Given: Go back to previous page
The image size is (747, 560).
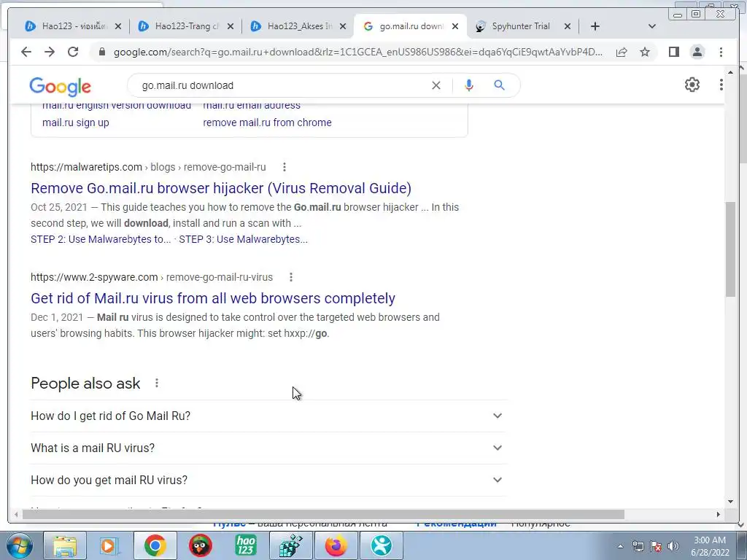Looking at the screenshot, I should pyautogui.click(x=26, y=52).
